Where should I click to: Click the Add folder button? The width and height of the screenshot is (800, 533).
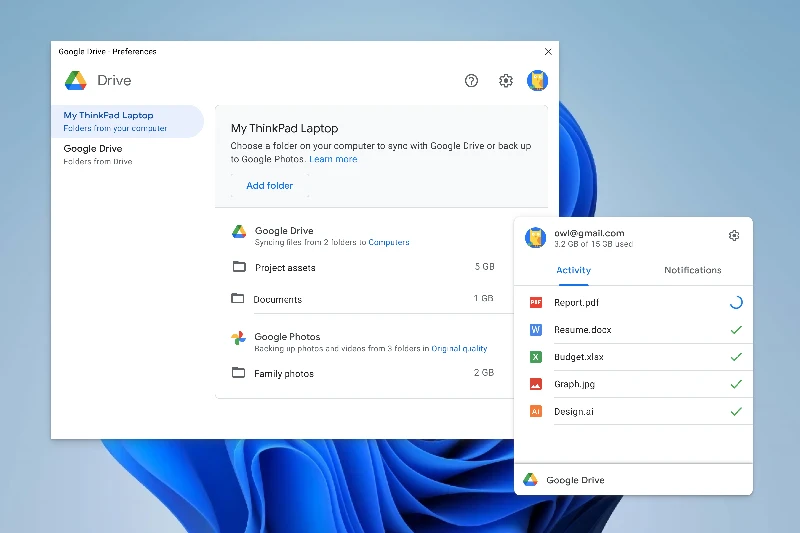[x=270, y=186]
